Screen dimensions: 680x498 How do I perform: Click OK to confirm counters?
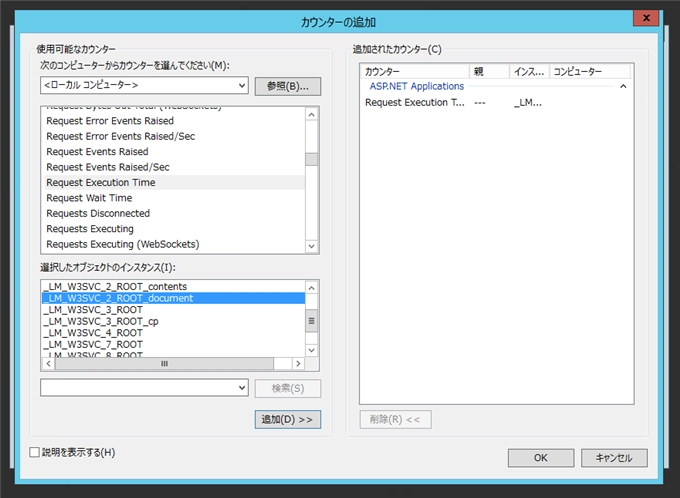coord(541,458)
